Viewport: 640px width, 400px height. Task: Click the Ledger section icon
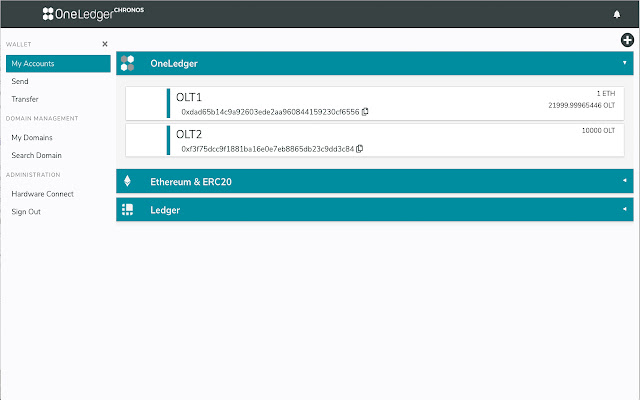[x=127, y=210]
